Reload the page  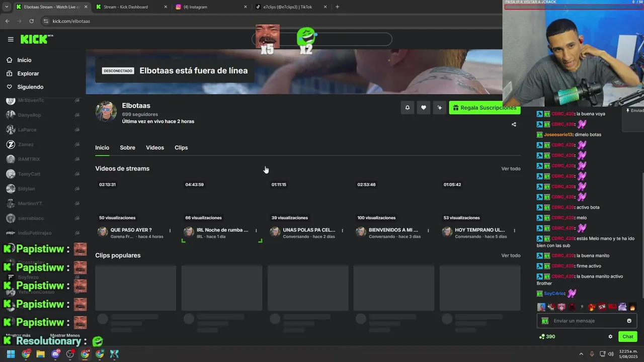coord(31,21)
